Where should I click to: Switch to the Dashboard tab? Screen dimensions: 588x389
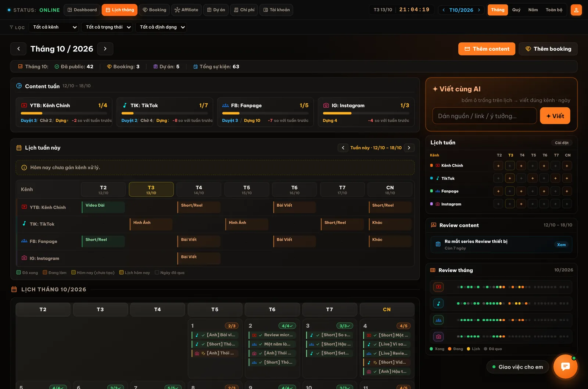82,10
